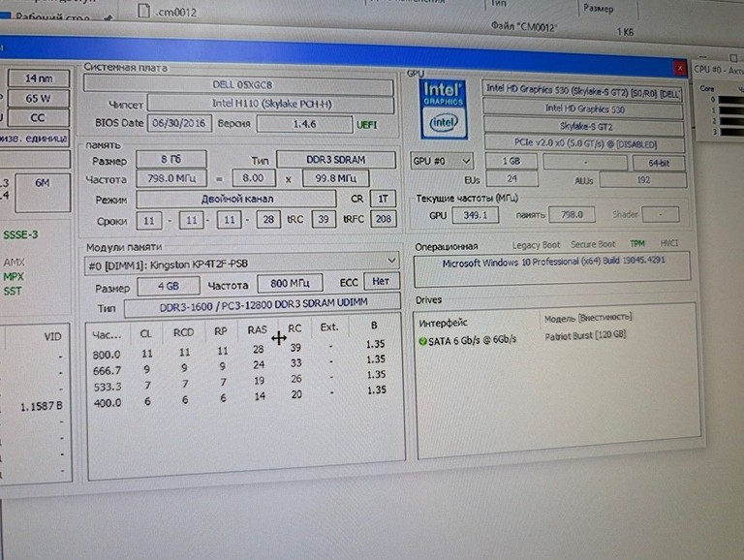Viewport: 744px width, 560px height.
Task: Click BIOS date 06/30/2016 field
Action: [179, 123]
